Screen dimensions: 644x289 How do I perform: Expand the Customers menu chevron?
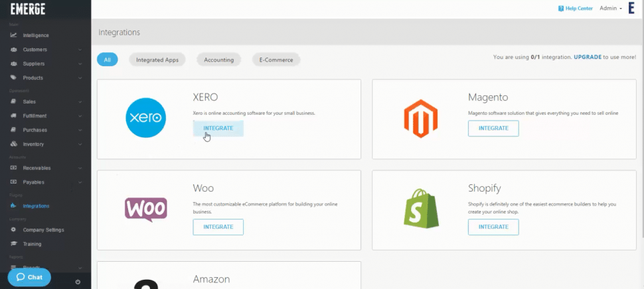pos(80,50)
